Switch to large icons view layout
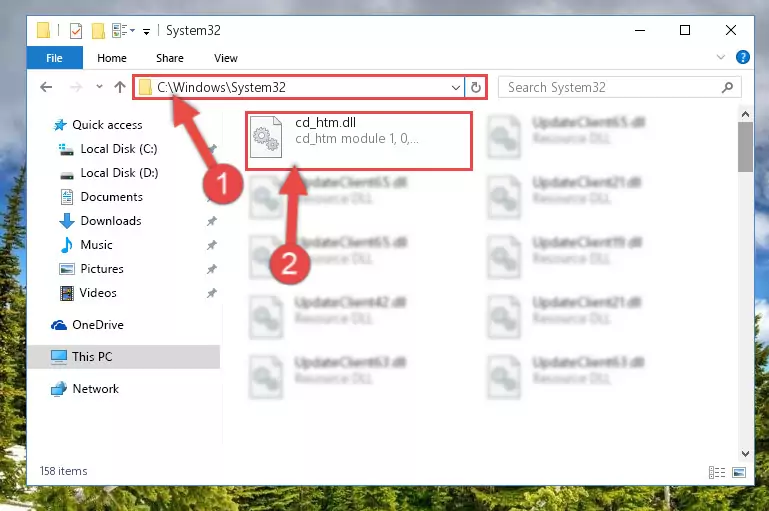 tap(739, 472)
